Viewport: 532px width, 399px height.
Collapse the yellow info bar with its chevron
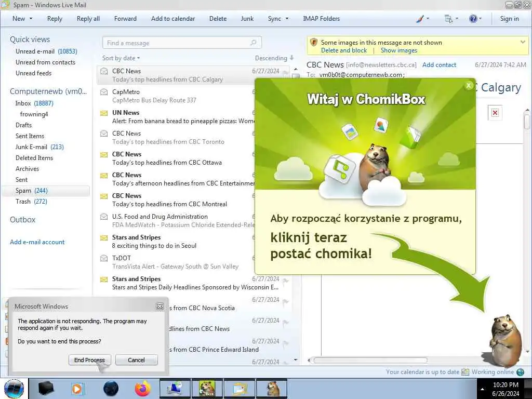tap(523, 42)
